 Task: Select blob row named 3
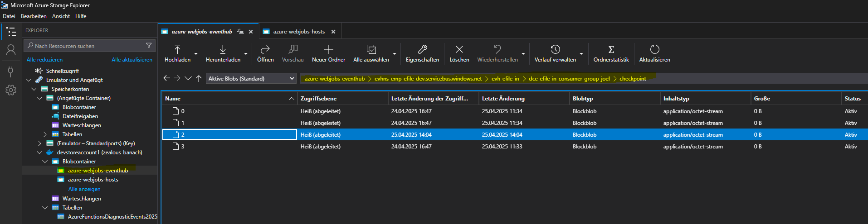(515, 146)
